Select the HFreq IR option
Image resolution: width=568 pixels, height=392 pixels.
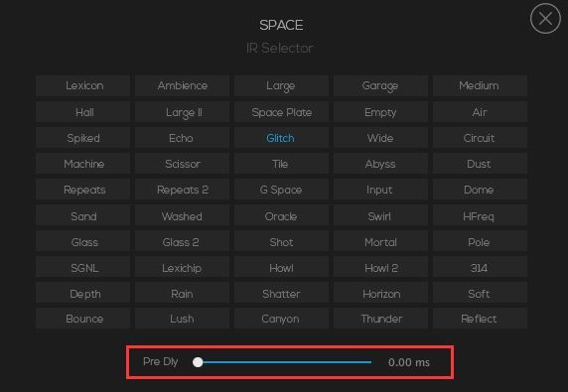tap(480, 216)
